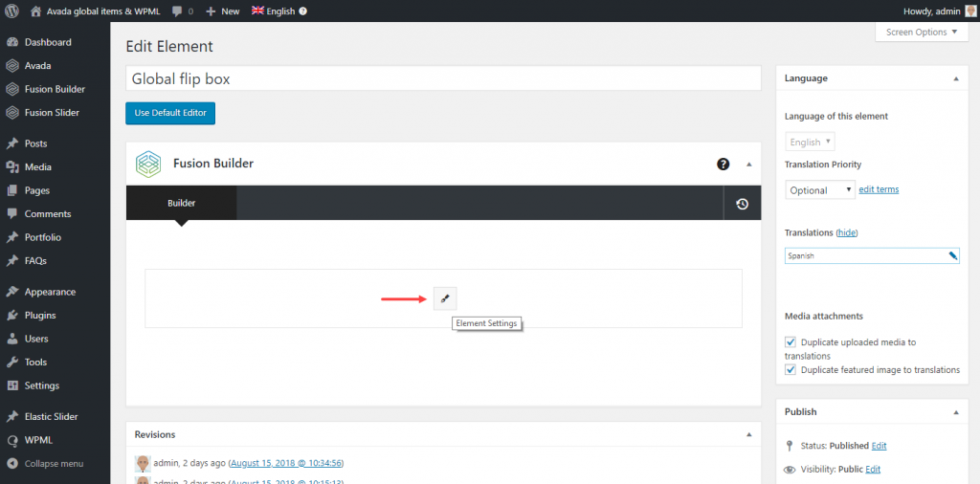Open Avada global items & WPML site link
Screen dimensions: 980x484
coord(97,11)
